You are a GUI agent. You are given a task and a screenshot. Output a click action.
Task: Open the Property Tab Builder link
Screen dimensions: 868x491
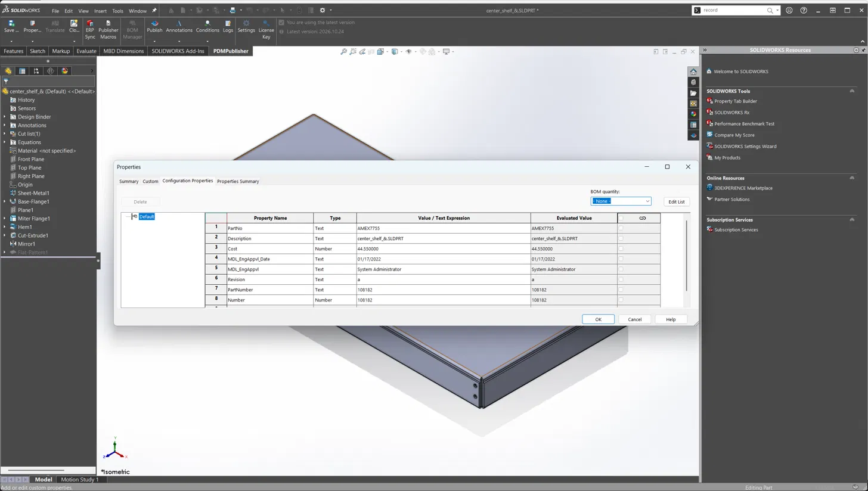pos(736,101)
